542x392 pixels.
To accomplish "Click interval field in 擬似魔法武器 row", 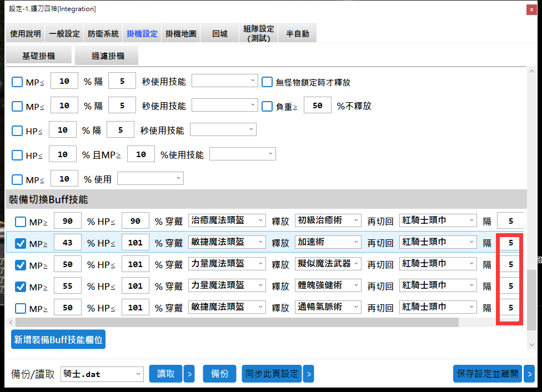I will (510, 264).
